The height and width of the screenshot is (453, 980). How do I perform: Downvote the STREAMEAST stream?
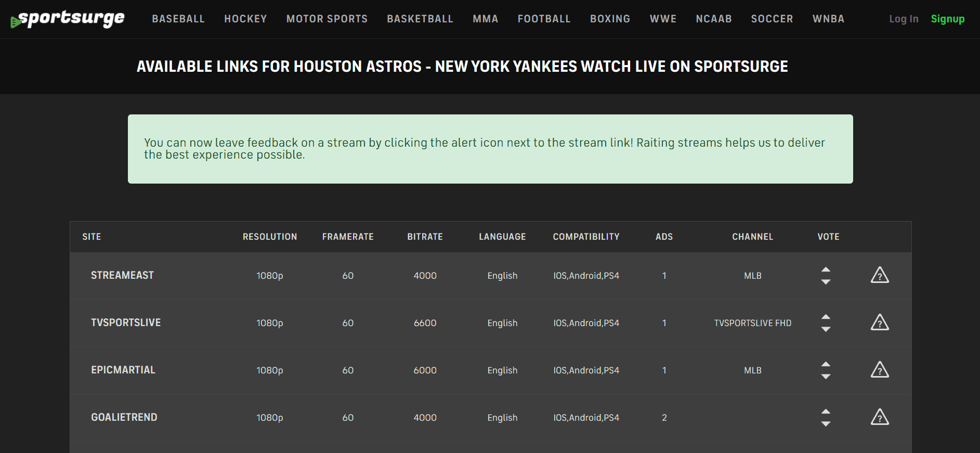826,282
